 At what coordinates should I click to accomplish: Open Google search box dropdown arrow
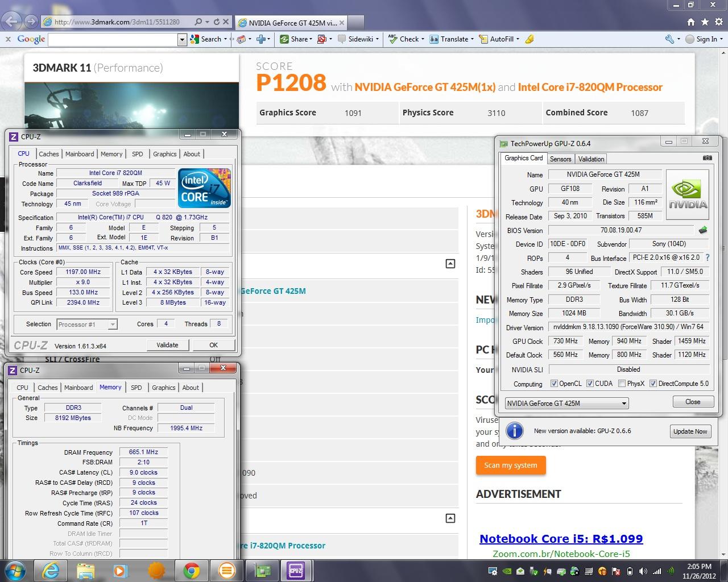[182, 39]
